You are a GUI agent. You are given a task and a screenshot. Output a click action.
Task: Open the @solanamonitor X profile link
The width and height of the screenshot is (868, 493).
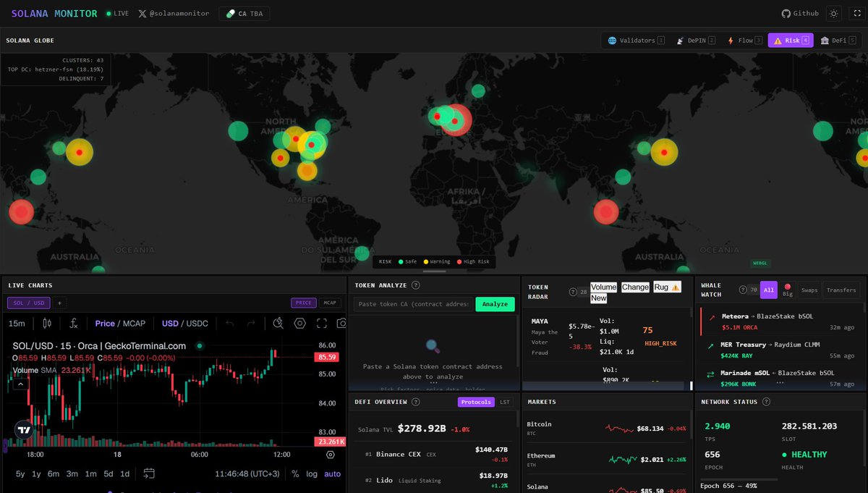[174, 13]
